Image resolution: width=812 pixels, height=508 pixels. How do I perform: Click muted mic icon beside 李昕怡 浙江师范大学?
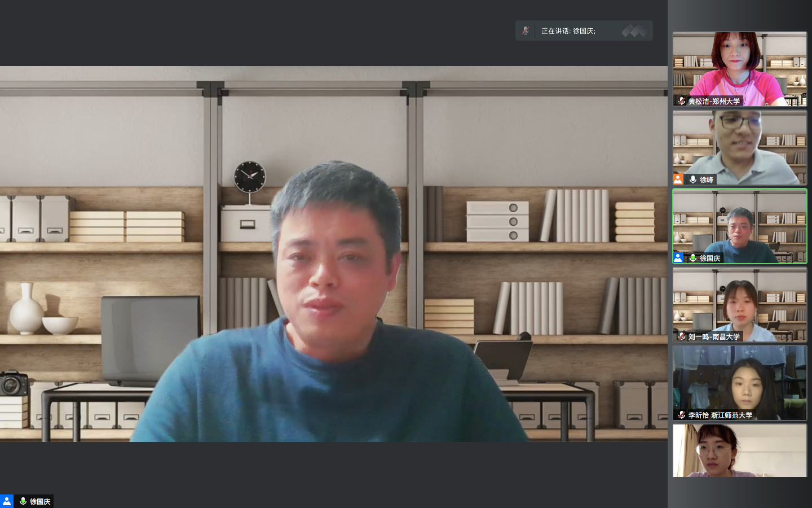point(682,415)
